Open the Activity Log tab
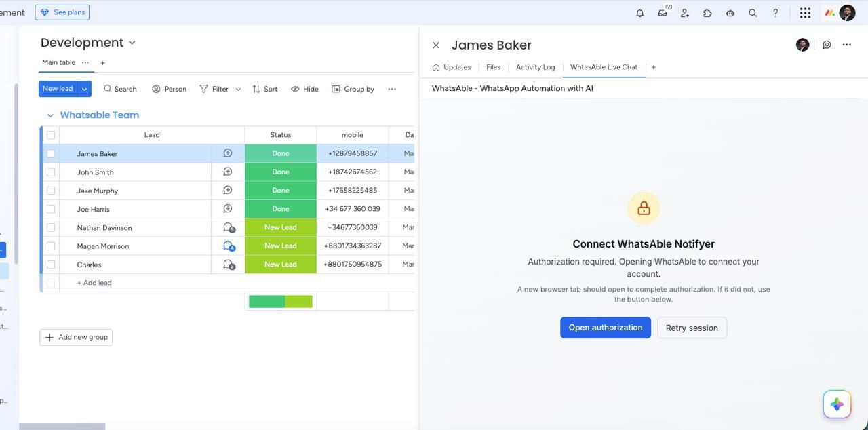This screenshot has width=868, height=430. click(535, 67)
